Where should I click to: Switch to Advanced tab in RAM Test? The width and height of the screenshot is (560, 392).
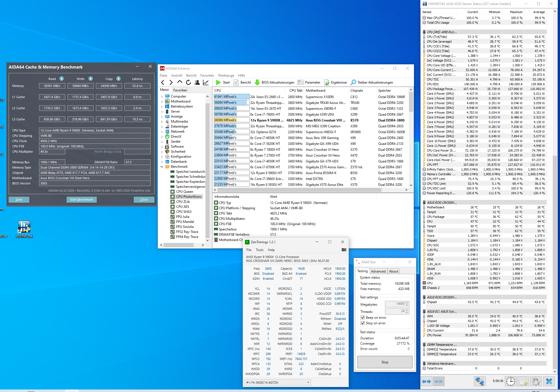click(x=378, y=271)
